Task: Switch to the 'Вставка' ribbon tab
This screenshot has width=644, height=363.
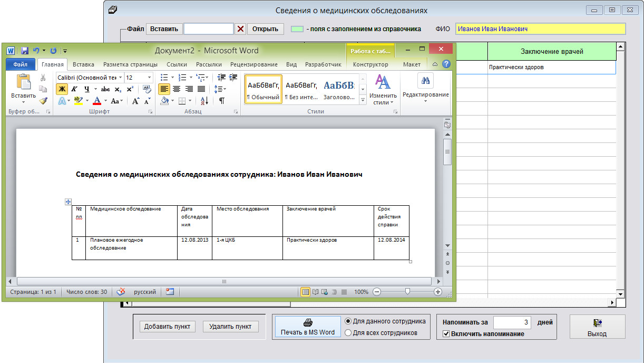Action: click(83, 64)
